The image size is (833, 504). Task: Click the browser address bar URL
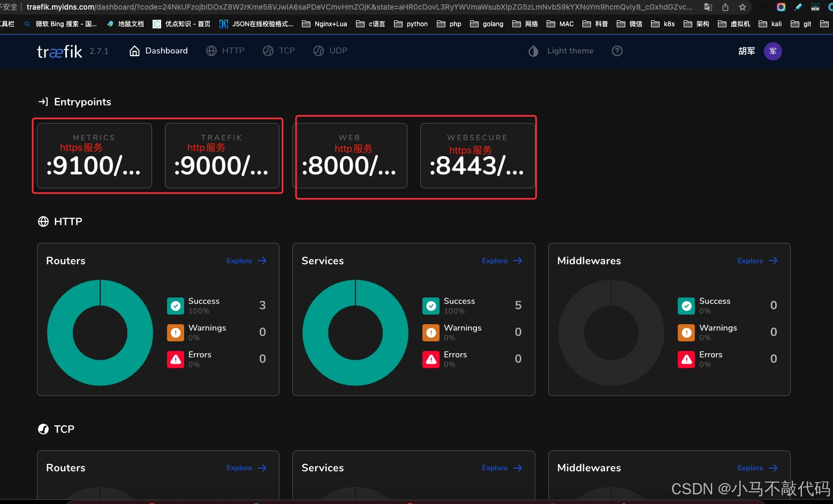(359, 7)
